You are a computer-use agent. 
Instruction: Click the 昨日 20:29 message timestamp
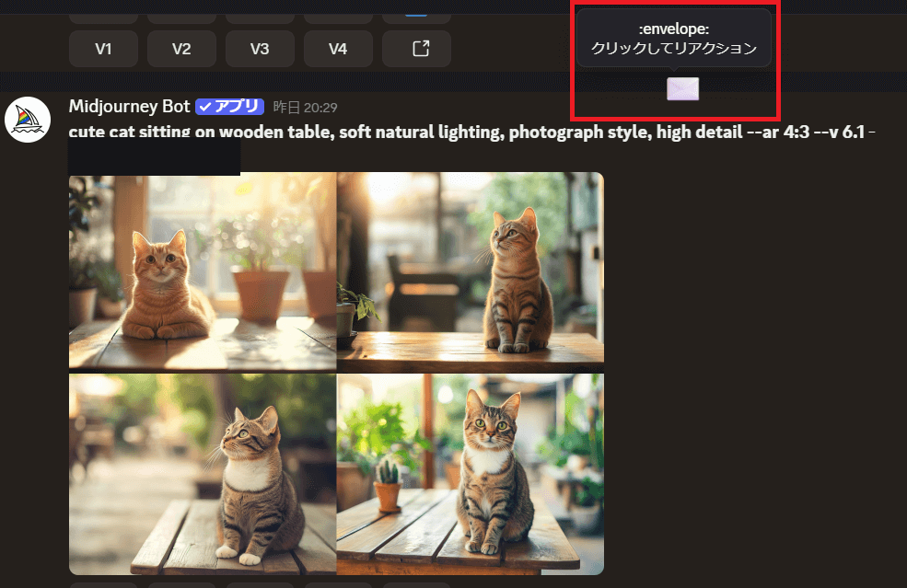[x=305, y=108]
